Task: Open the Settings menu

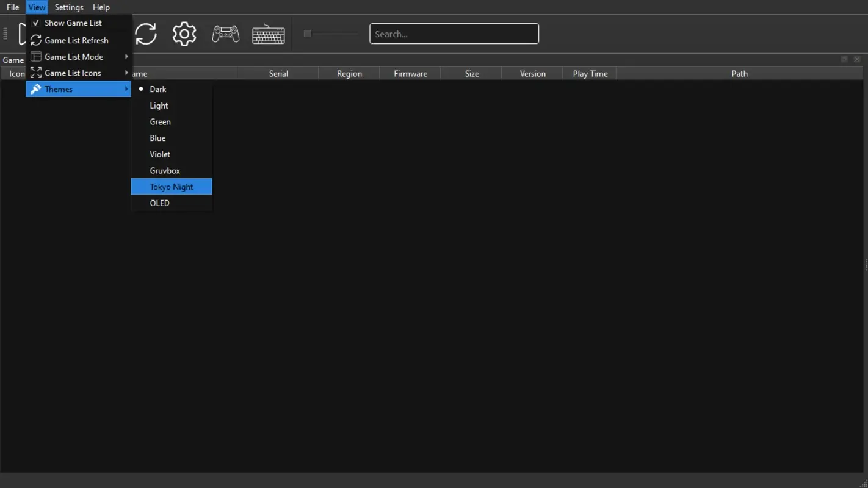Action: coord(68,7)
